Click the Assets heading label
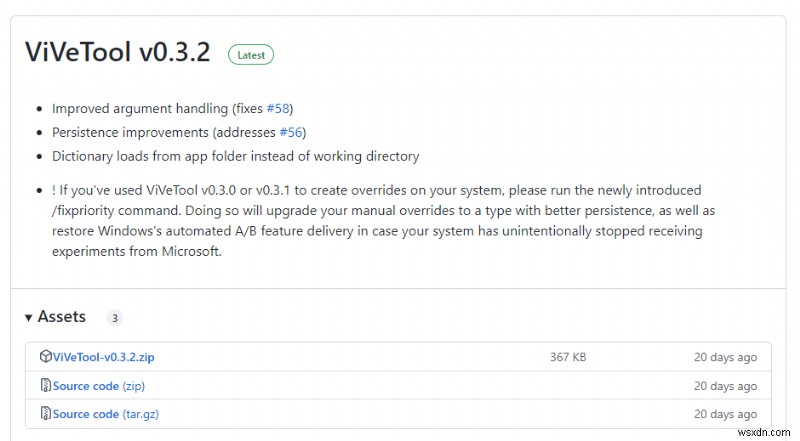 point(62,317)
